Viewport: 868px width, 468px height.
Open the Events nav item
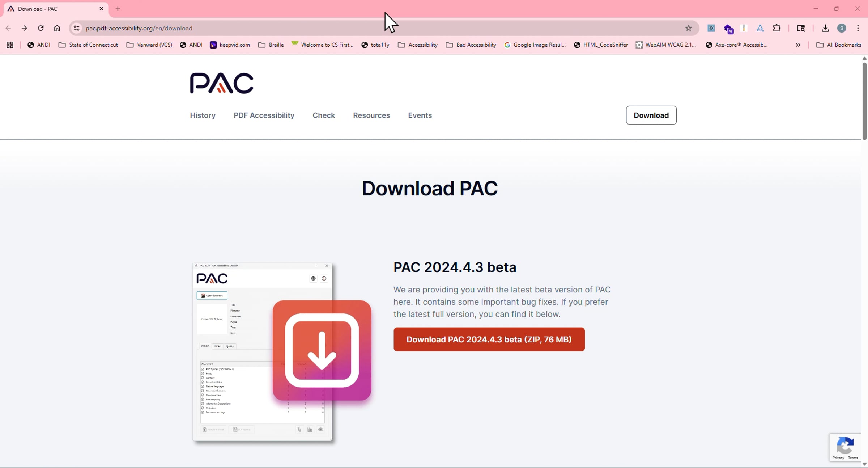coord(420,115)
